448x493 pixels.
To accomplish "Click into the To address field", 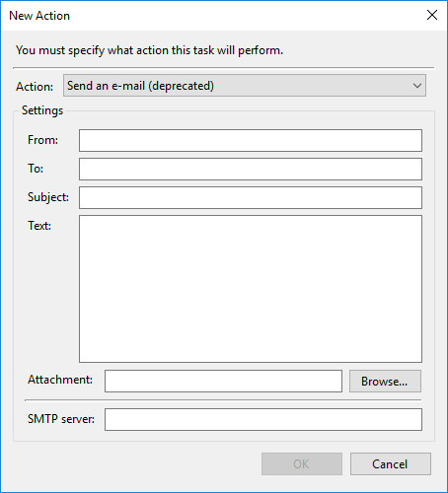I will coord(251,169).
